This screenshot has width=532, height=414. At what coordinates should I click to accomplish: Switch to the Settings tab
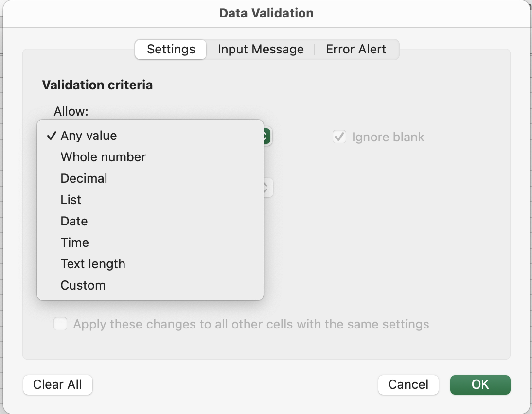click(x=171, y=49)
